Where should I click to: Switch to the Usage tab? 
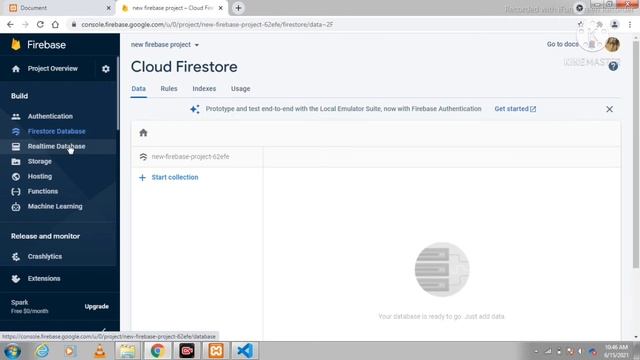click(x=240, y=89)
